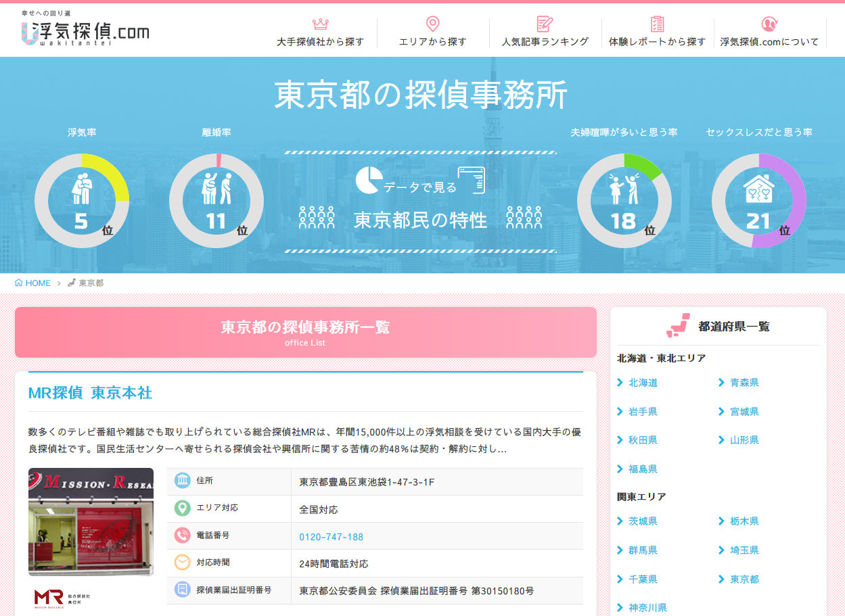Screen dimensions: 845x616
Task: Click the pink phone number icon
Action: [182, 536]
